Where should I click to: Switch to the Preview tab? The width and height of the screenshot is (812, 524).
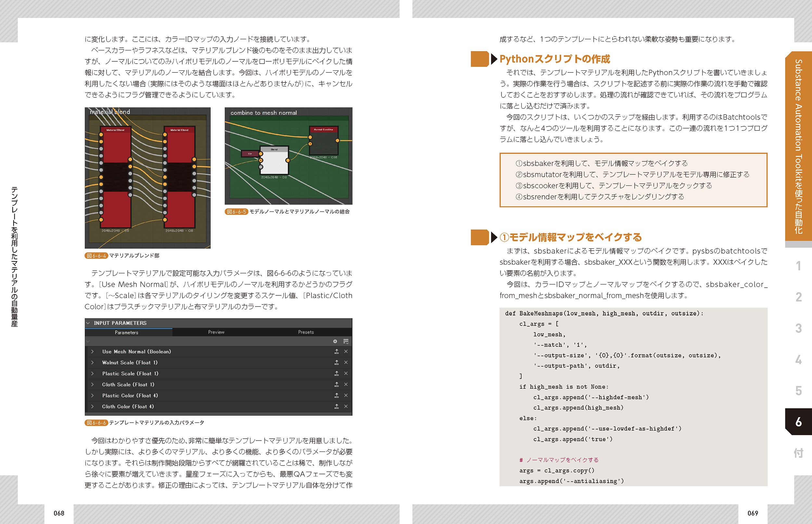point(216,332)
